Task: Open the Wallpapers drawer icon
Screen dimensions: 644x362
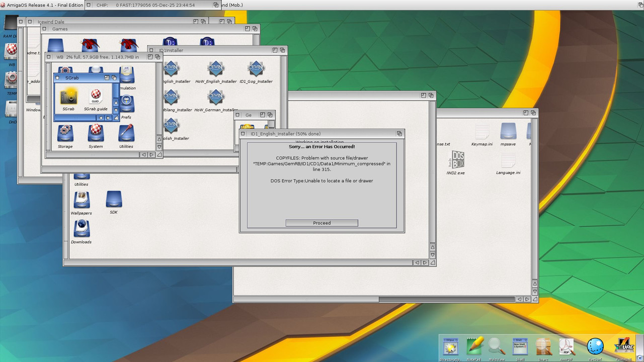Action: click(x=82, y=200)
